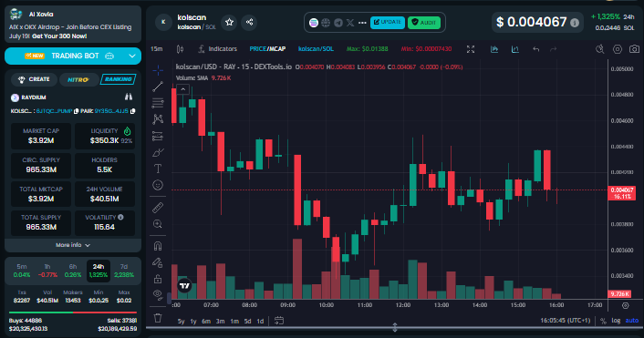Select the long position forecasting tool
The image size is (644, 338).
click(158, 136)
